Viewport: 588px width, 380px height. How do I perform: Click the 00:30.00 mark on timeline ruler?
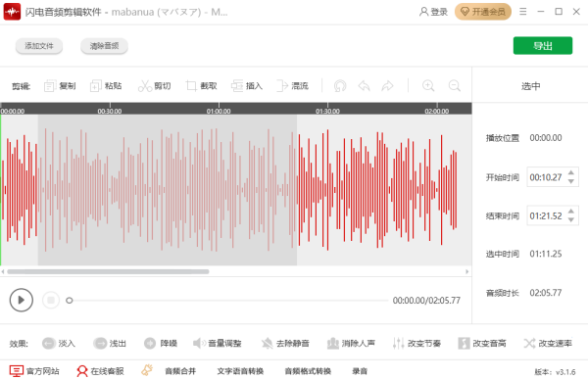pos(110,111)
